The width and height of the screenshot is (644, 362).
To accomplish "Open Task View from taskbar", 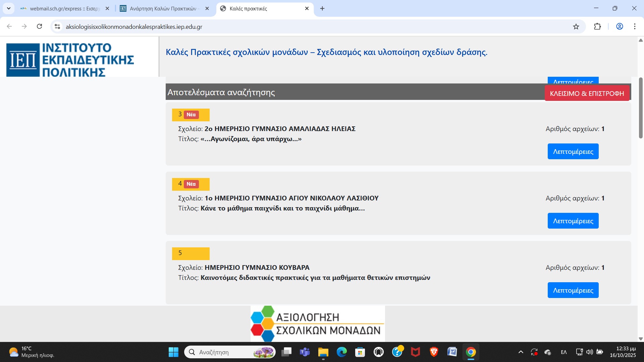I will (x=286, y=352).
